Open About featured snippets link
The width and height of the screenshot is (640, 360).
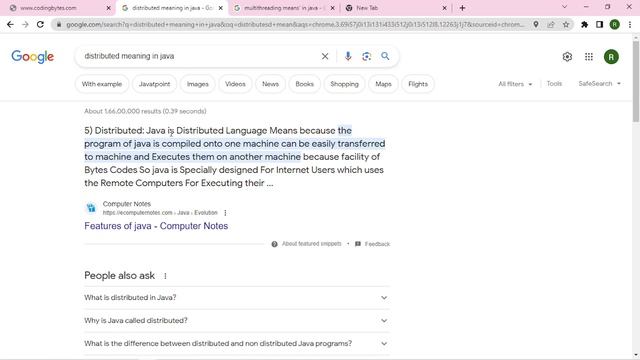[x=307, y=244]
